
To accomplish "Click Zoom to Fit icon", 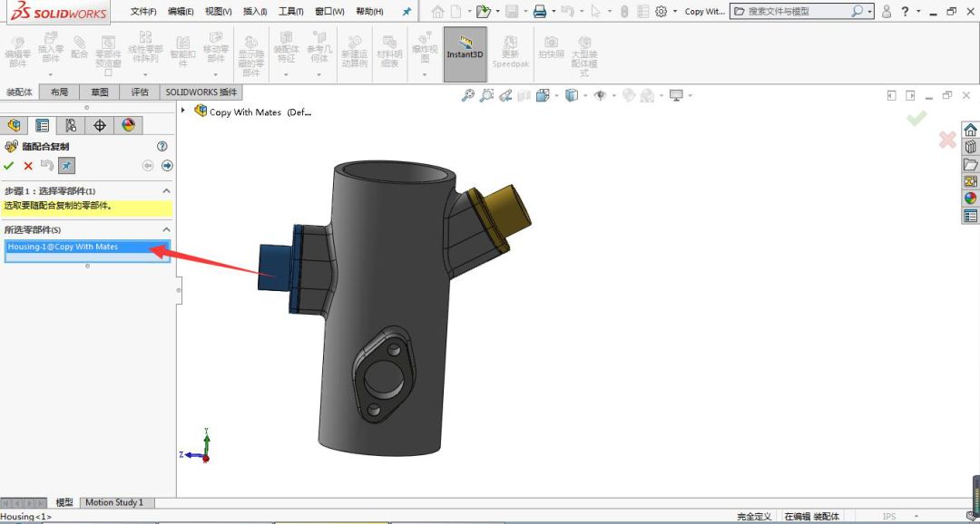I will (467, 95).
